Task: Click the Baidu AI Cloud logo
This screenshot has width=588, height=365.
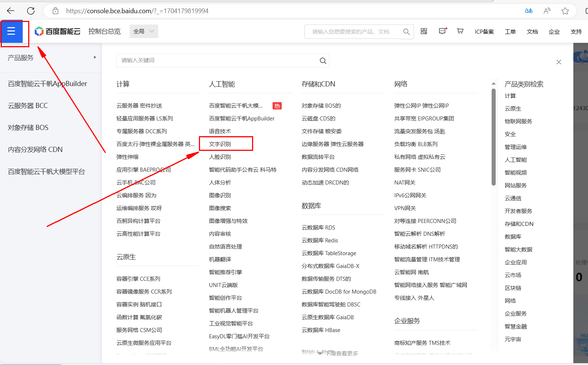Action: [x=58, y=31]
